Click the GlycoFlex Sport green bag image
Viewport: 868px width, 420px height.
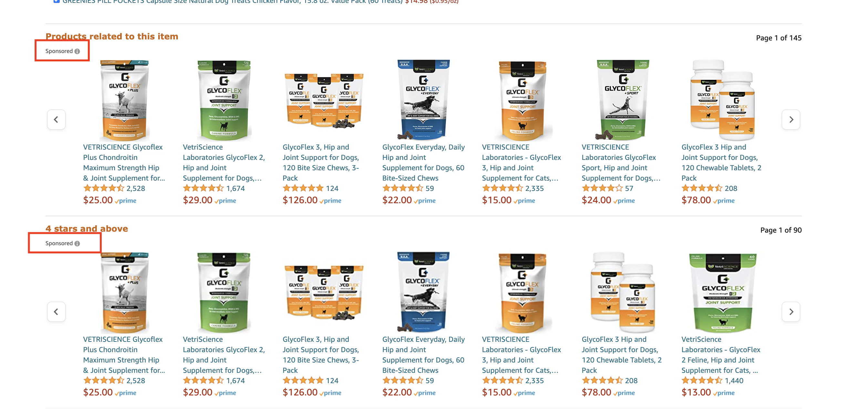click(x=623, y=100)
